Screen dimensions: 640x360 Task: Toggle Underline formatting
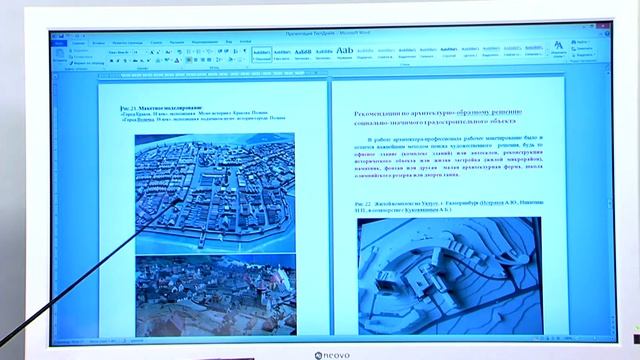125,60
